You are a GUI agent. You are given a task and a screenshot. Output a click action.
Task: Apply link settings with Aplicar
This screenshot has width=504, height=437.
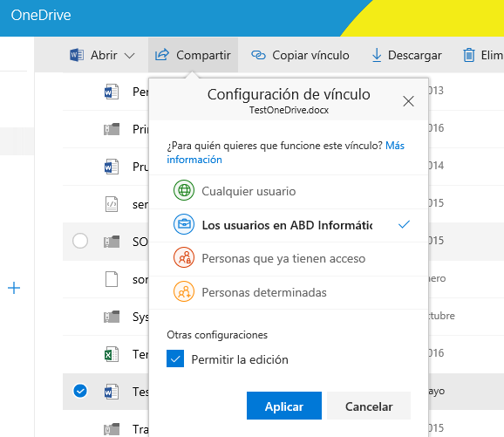coord(284,406)
